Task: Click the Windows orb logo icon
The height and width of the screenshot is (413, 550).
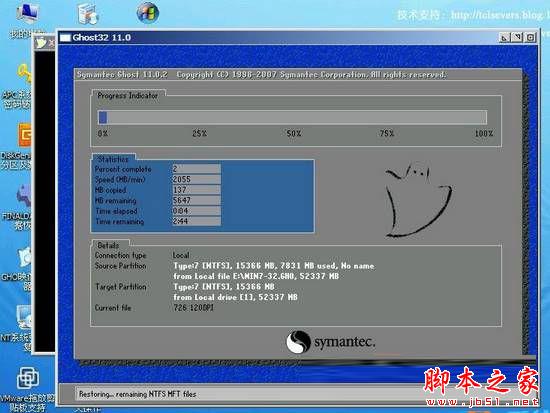Action: click(x=148, y=13)
